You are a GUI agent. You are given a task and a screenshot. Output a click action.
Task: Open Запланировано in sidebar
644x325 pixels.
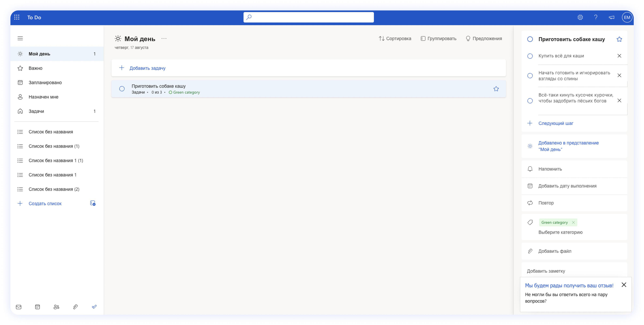point(45,83)
